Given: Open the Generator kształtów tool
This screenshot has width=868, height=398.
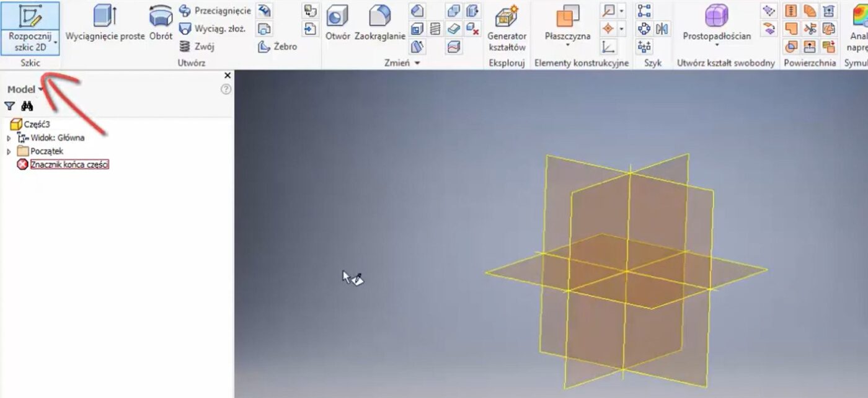Looking at the screenshot, I should pyautogui.click(x=507, y=28).
